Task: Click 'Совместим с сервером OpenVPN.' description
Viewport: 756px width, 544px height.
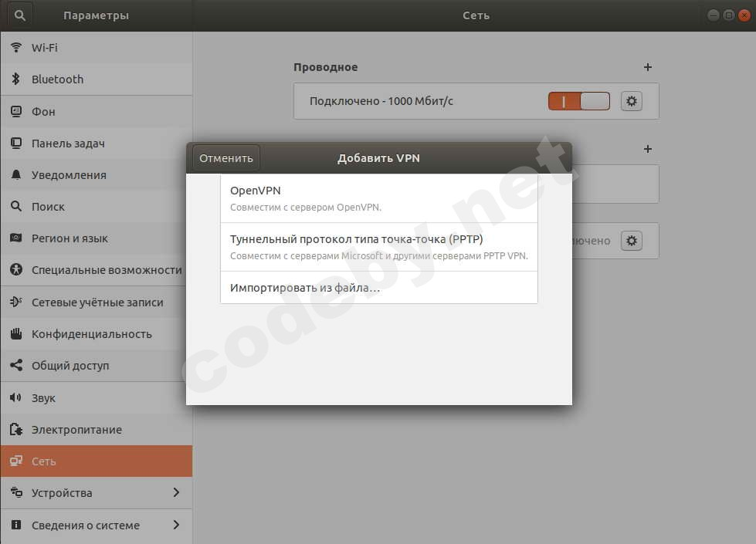Action: [x=306, y=208]
